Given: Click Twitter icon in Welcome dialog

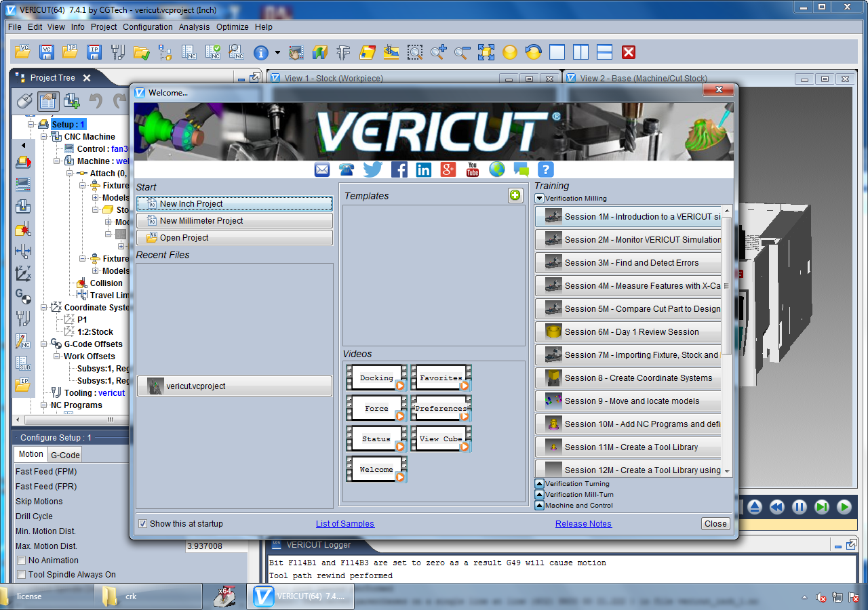Looking at the screenshot, I should point(373,169).
